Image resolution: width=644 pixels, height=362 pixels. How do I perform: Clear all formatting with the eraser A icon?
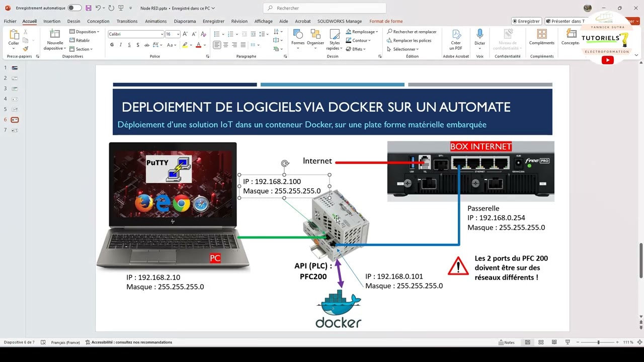pos(203,34)
